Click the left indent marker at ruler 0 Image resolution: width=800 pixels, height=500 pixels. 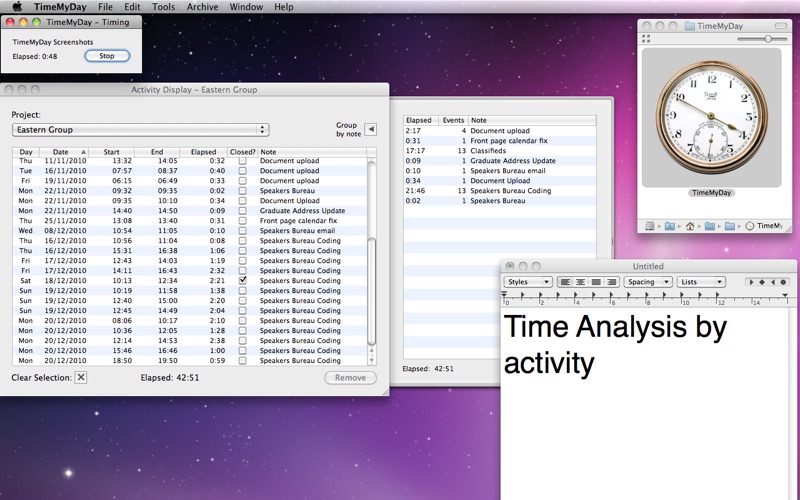(504, 294)
